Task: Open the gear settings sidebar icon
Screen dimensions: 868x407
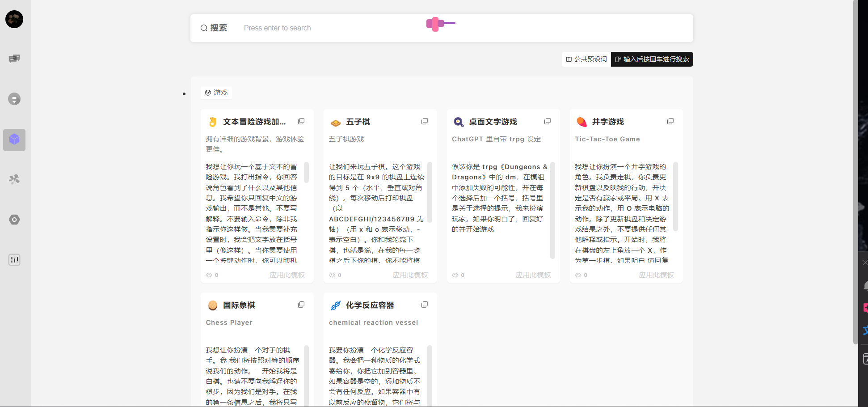Action: coord(14,220)
